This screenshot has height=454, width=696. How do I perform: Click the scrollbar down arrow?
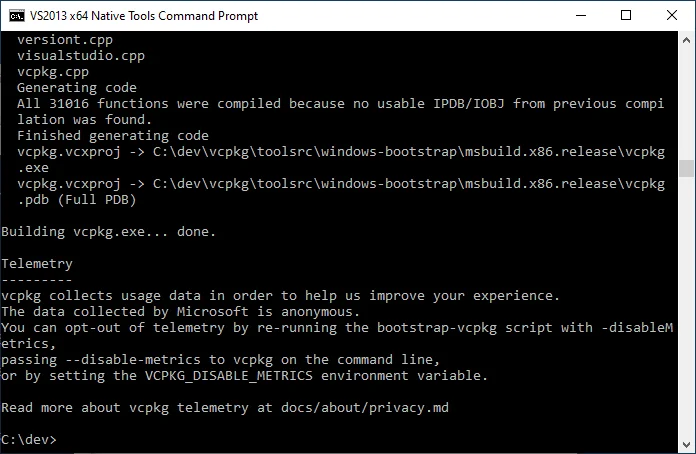686,445
